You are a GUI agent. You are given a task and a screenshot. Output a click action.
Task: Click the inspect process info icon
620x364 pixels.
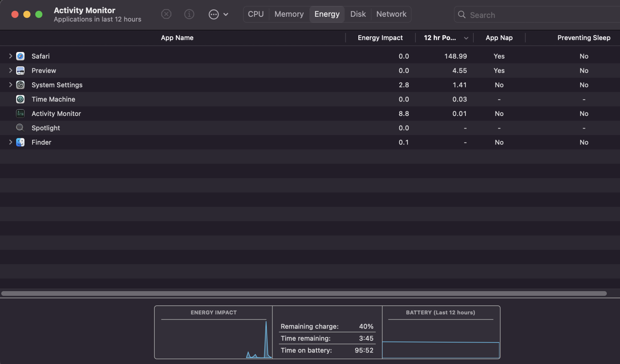189,14
